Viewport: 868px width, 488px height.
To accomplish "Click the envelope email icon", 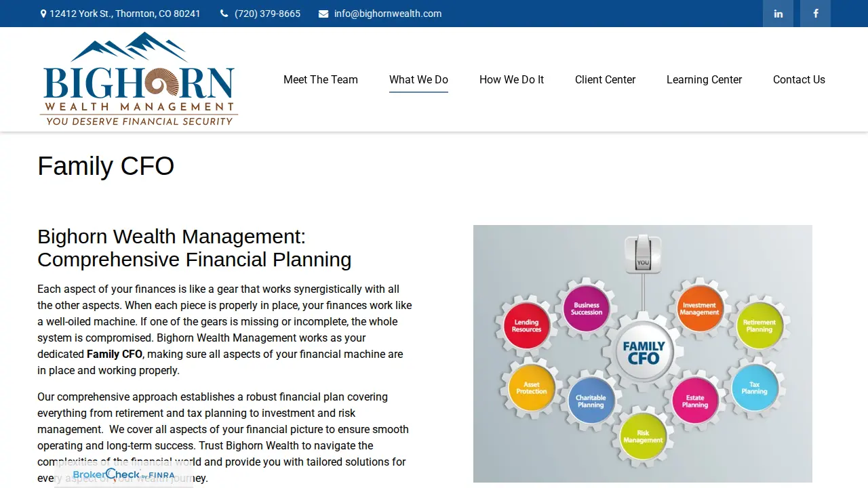I will click(x=323, y=14).
